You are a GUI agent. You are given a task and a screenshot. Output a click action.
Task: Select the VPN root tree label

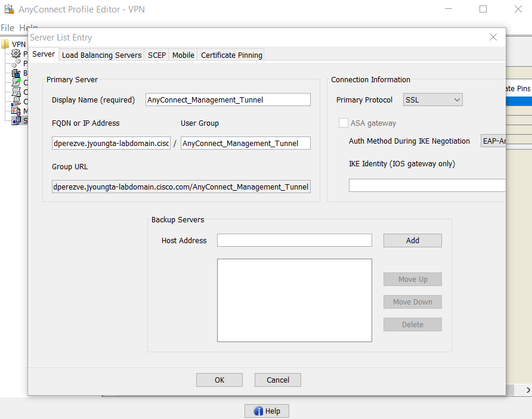[x=18, y=45]
